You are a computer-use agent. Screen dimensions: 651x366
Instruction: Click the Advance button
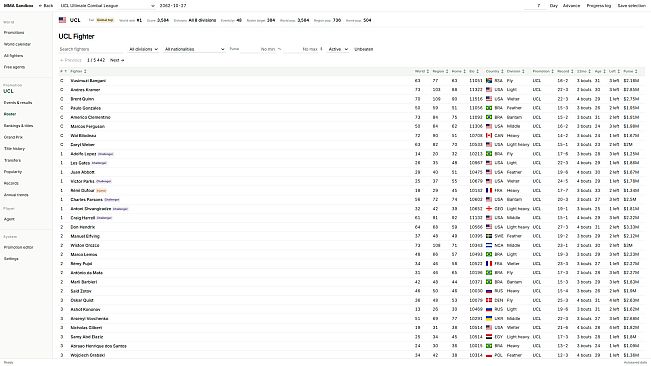pyautogui.click(x=571, y=6)
